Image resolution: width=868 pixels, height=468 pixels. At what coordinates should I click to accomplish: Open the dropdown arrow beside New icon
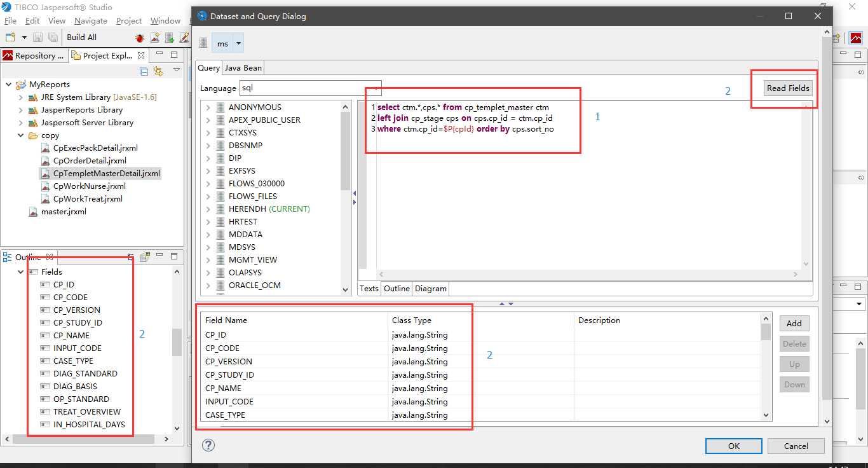pyautogui.click(x=24, y=38)
